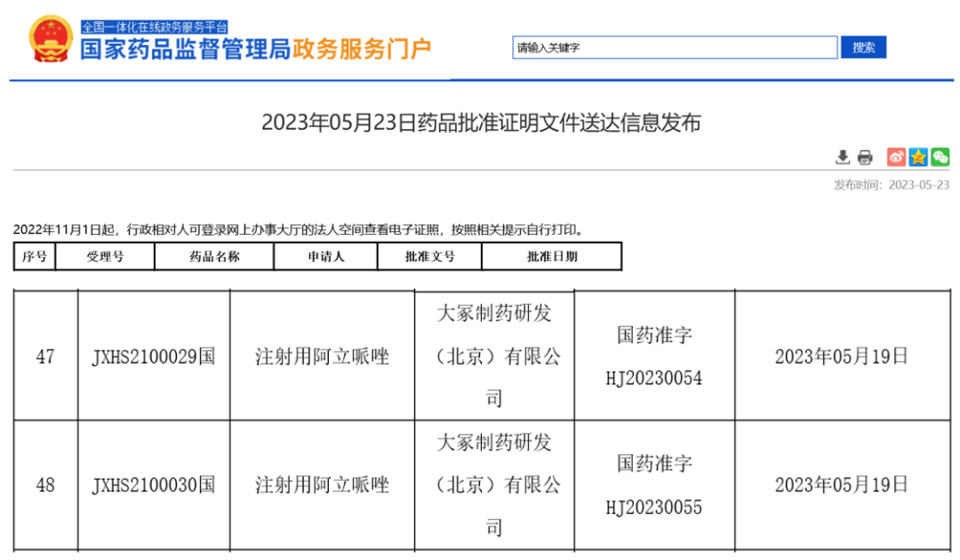Click the 搜索 search button
This screenshot has height=560, width=960.
click(x=863, y=47)
